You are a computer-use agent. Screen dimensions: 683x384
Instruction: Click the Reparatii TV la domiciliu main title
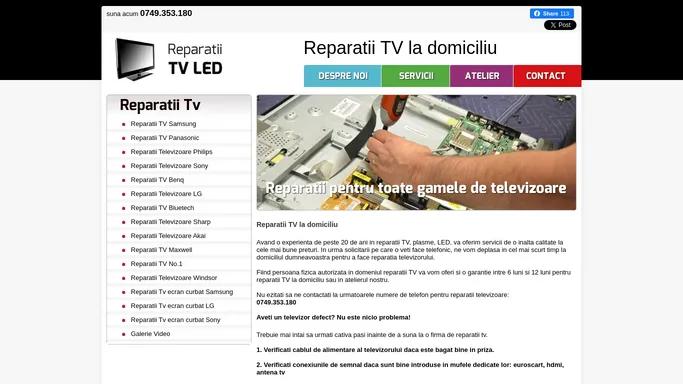click(x=400, y=48)
